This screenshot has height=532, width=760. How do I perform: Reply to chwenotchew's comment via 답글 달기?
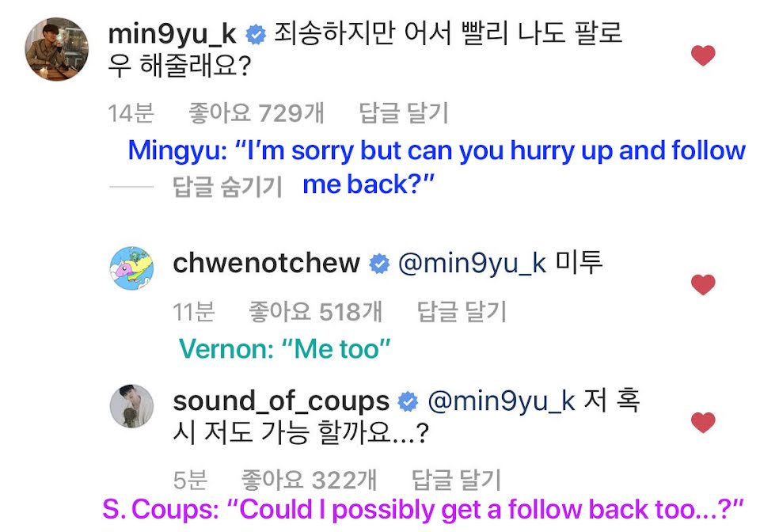pyautogui.click(x=462, y=311)
